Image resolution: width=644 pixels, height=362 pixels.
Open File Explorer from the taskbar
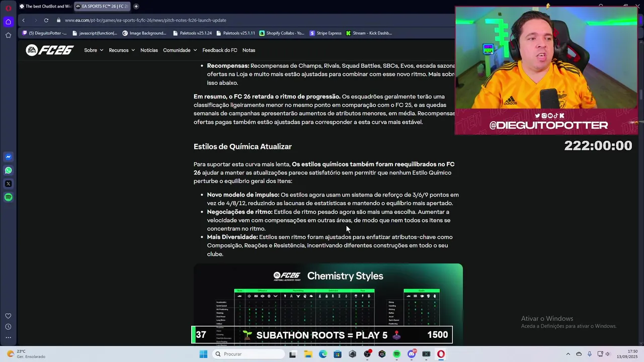(x=308, y=354)
